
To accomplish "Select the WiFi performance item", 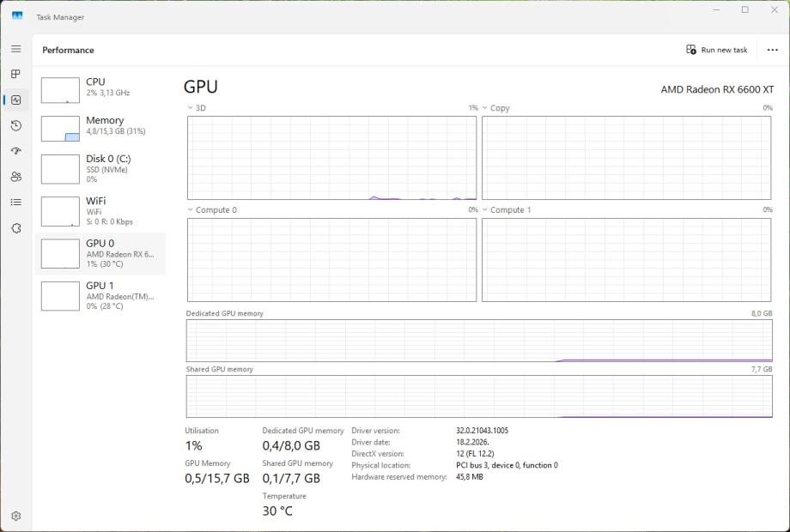I will click(x=101, y=210).
